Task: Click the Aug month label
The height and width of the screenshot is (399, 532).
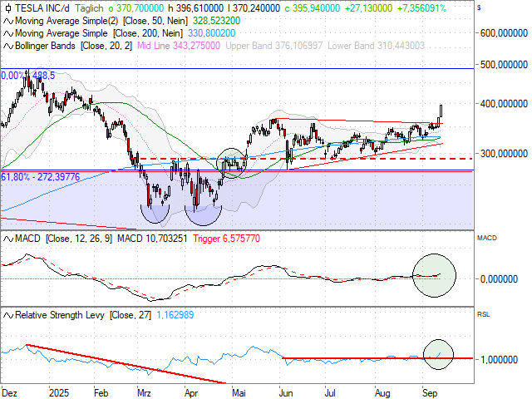Action: [x=382, y=393]
